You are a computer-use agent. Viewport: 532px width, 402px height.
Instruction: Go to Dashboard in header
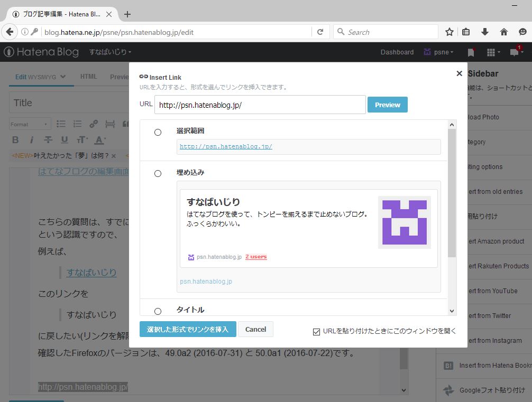(x=397, y=52)
